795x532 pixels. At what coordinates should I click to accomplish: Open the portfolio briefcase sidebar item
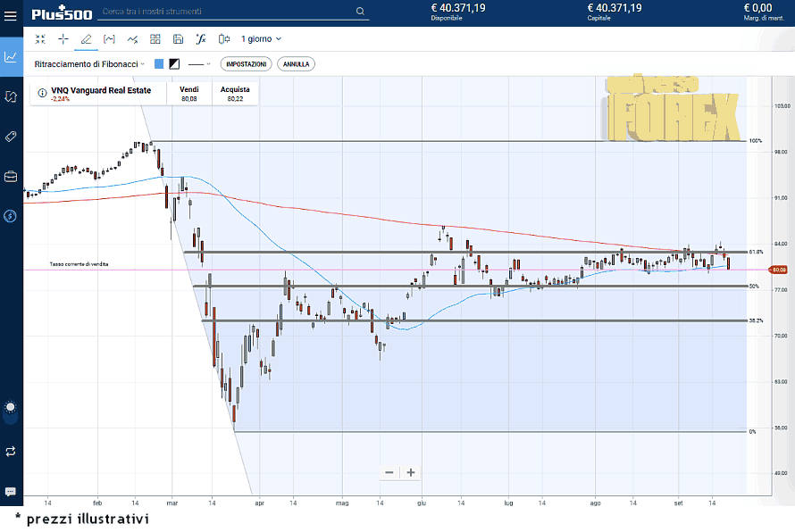click(11, 176)
